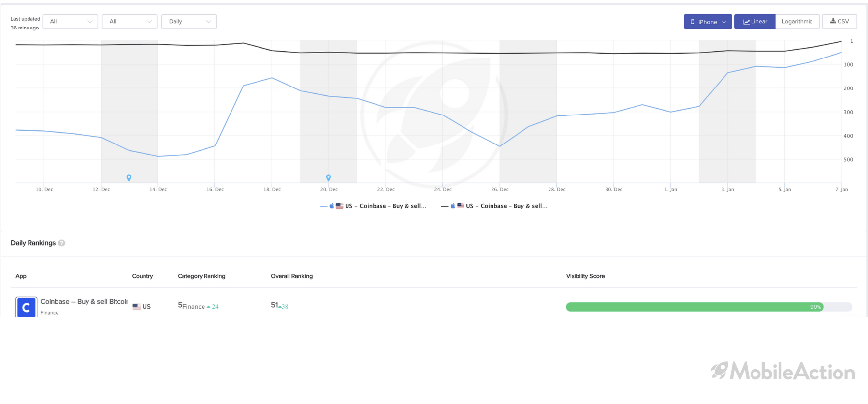Click the pin marker near 20 Dec
Image resolution: width=868 pixels, height=404 pixels.
328,178
